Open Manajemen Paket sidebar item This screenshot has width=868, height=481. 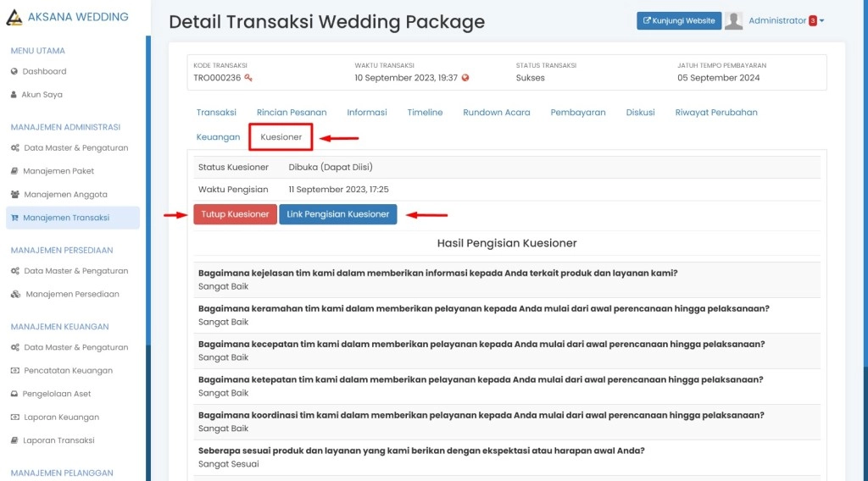pyautogui.click(x=58, y=171)
